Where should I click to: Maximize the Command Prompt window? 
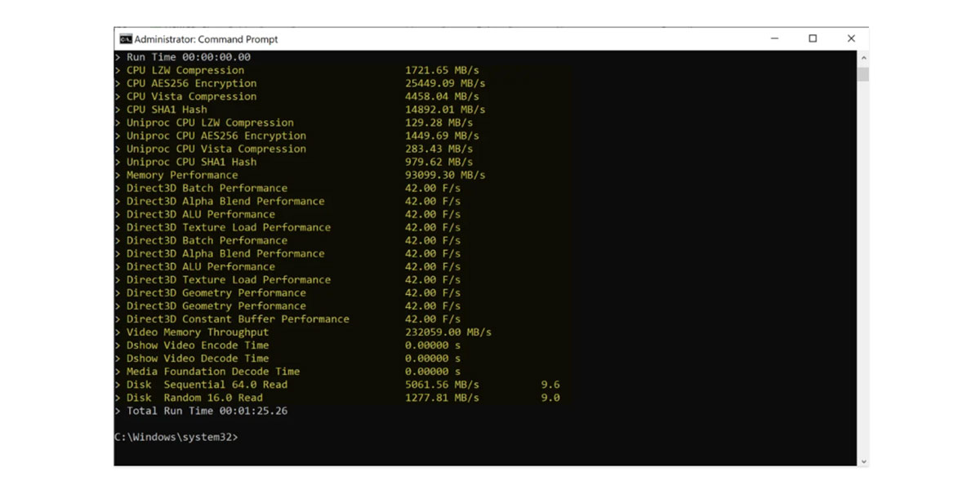[x=813, y=38]
